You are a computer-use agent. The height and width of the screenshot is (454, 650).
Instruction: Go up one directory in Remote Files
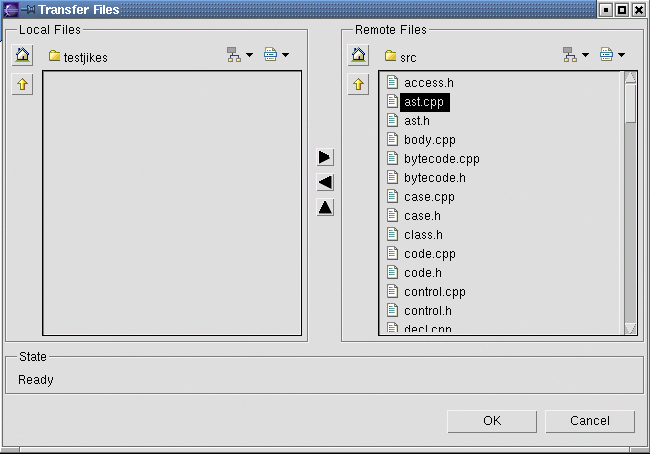(359, 85)
